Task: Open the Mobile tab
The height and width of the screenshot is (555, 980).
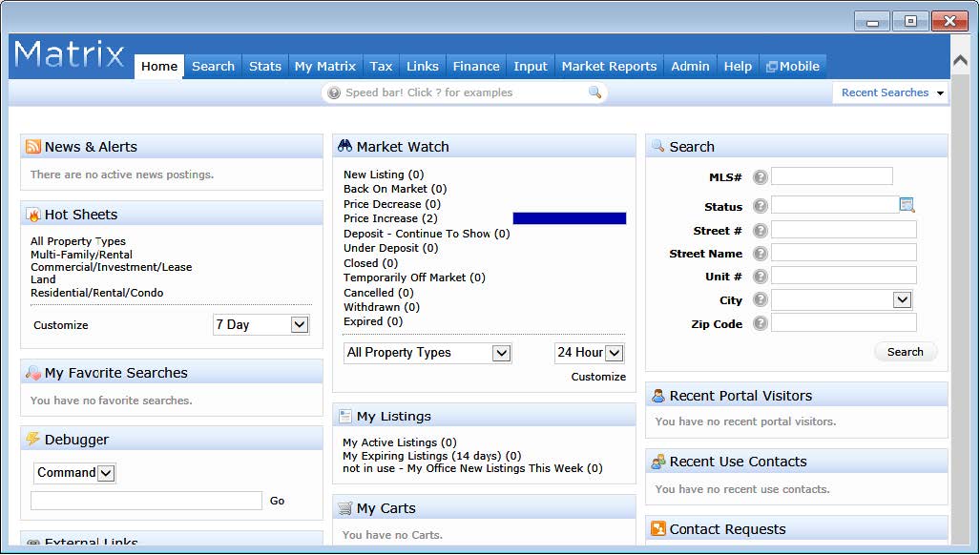Action: 793,66
